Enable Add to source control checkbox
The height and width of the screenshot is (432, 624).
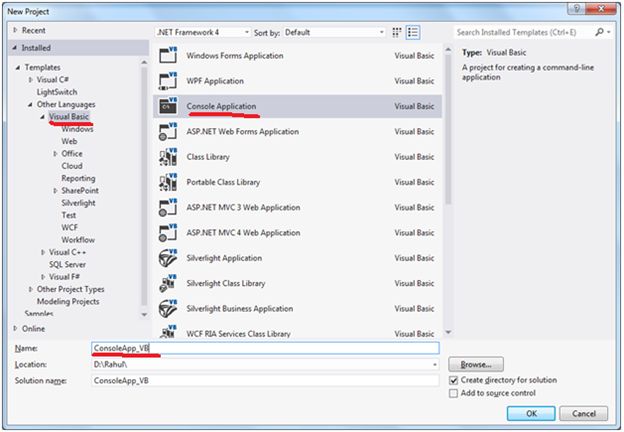coord(453,393)
